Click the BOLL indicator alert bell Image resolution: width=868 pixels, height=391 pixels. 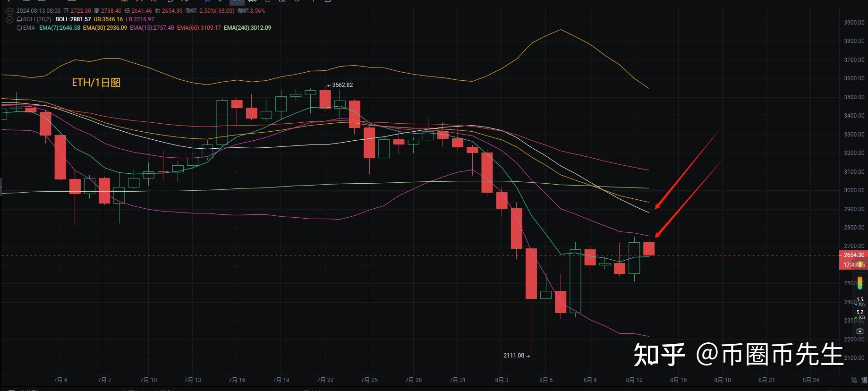pos(19,19)
